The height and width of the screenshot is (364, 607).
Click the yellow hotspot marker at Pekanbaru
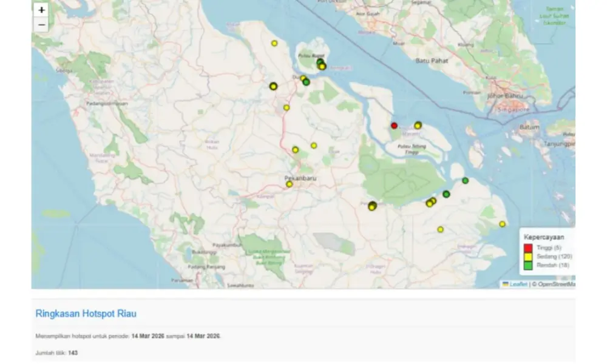tap(290, 184)
